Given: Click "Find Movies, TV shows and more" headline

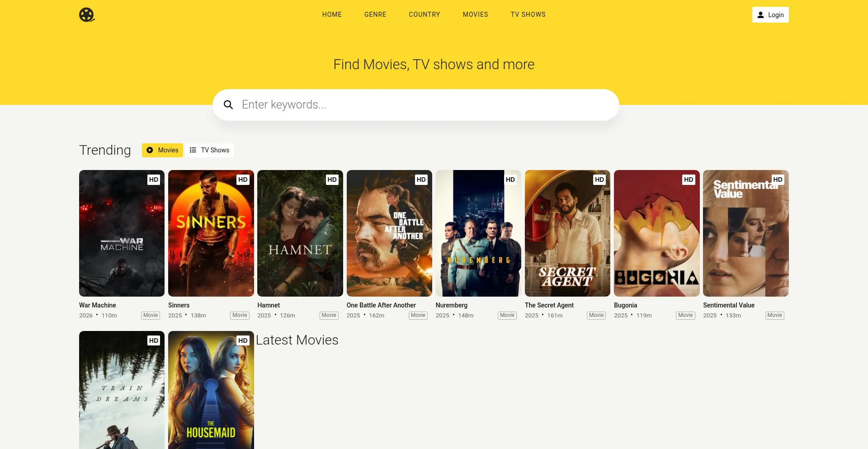Looking at the screenshot, I should [x=434, y=65].
